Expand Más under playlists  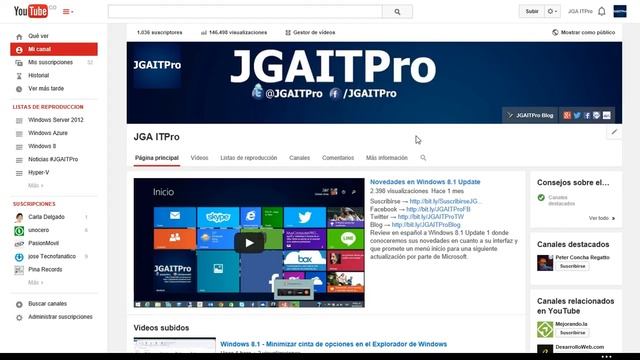click(36, 185)
